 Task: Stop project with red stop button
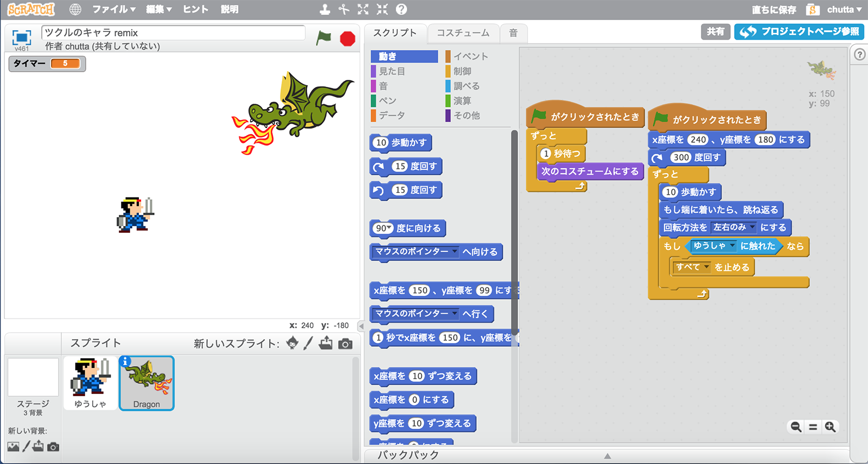(x=348, y=39)
